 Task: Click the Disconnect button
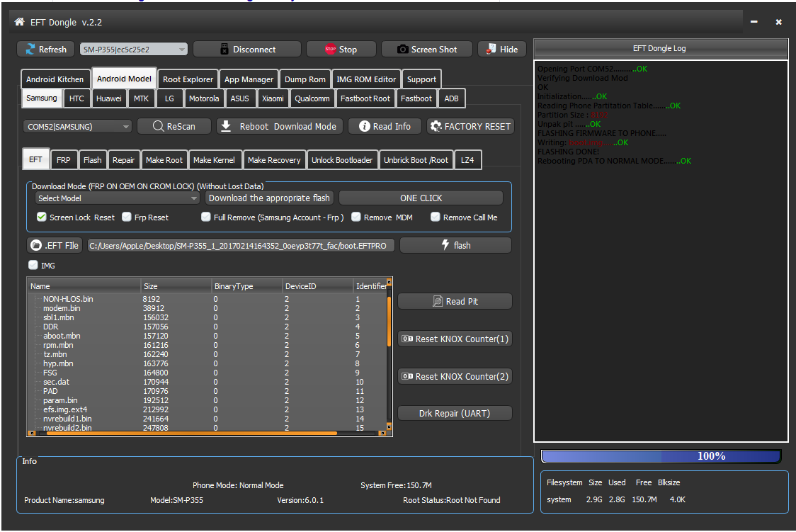coord(247,50)
